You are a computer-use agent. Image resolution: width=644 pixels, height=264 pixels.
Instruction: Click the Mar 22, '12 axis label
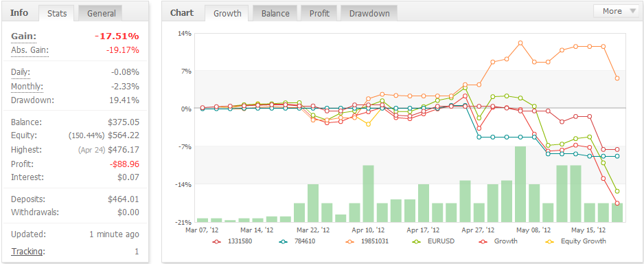click(x=313, y=230)
